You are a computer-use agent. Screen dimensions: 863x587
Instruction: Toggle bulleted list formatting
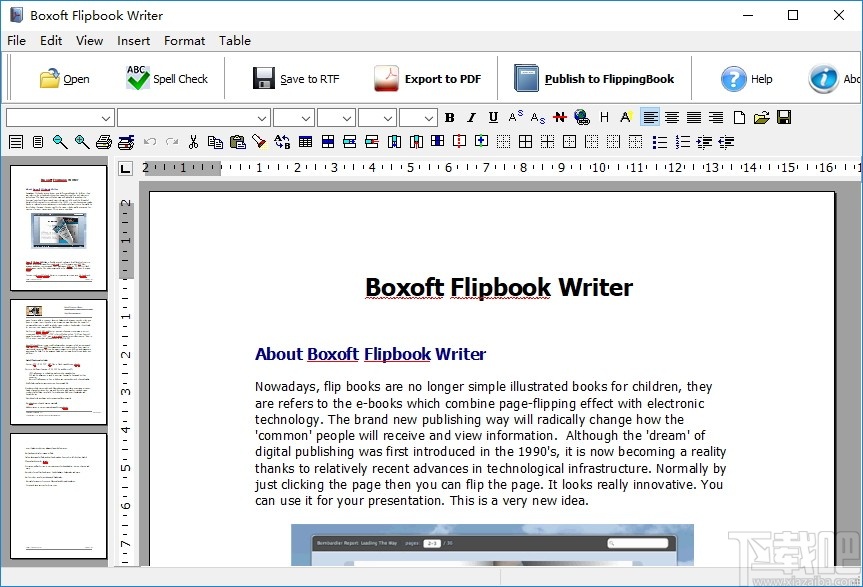click(661, 141)
